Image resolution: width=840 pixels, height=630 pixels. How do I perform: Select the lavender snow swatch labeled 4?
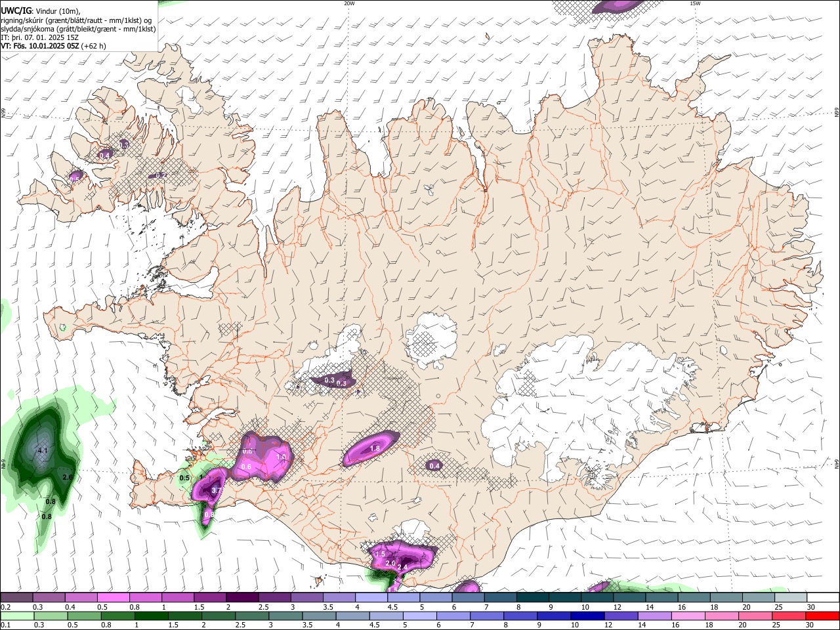click(x=371, y=597)
